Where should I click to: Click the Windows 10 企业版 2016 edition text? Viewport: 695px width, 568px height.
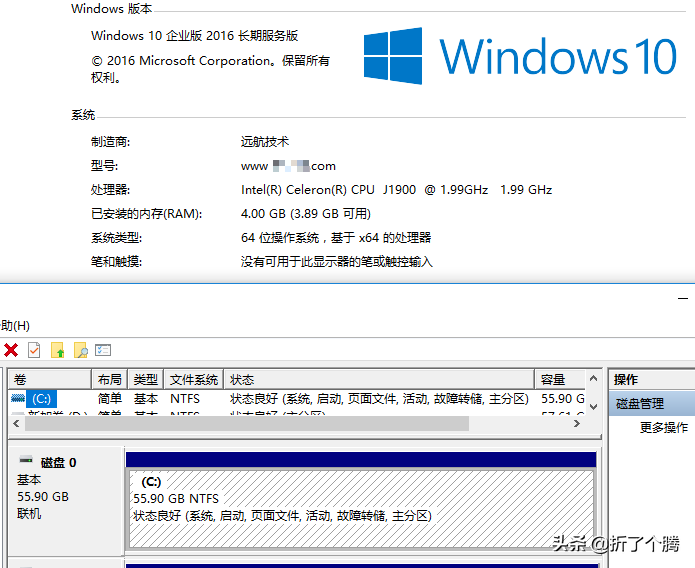tap(195, 35)
